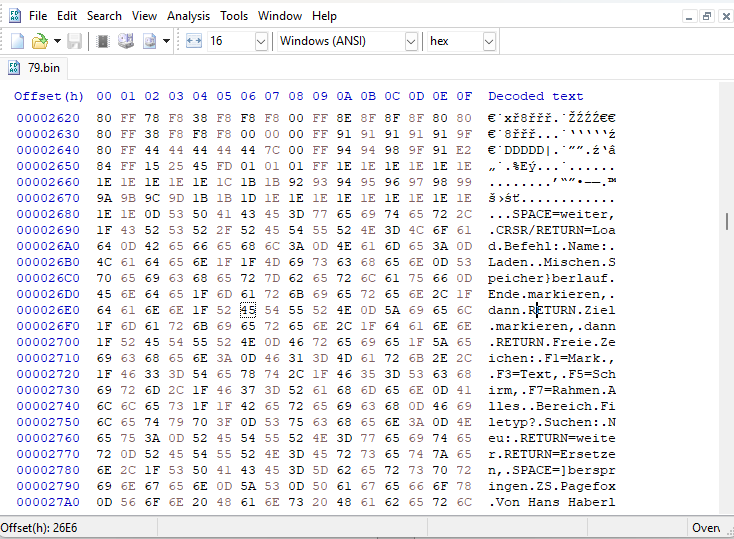Click the 08 column header
This screenshot has height=539, width=734.
(x=296, y=96)
